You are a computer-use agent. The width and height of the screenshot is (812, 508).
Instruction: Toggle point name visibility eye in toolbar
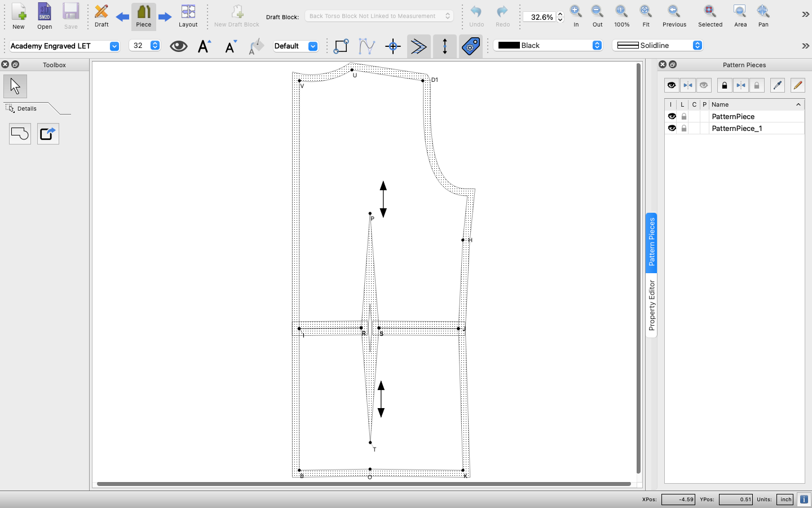click(179, 46)
